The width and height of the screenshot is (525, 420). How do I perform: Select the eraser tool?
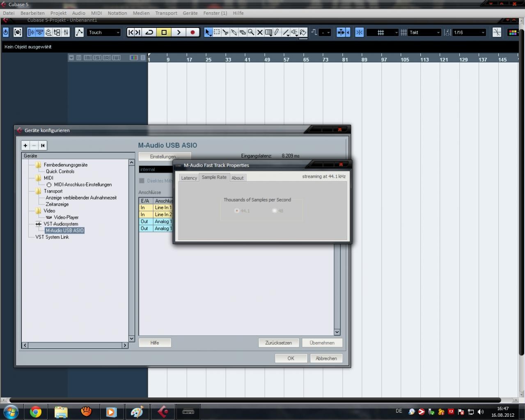pyautogui.click(x=243, y=32)
